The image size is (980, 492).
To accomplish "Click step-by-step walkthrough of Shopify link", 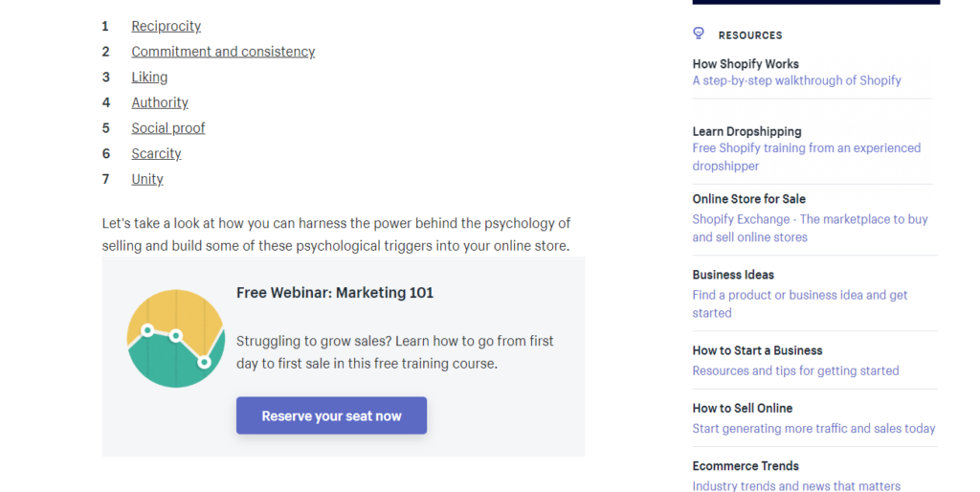I will click(x=796, y=80).
